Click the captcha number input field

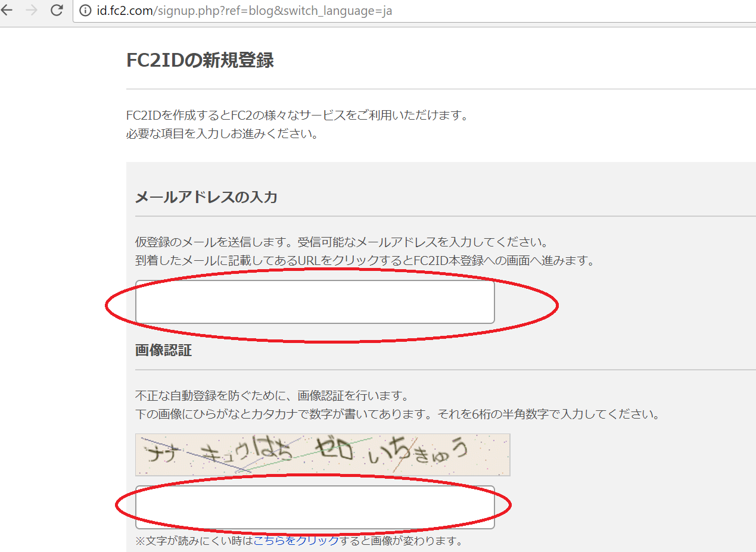[x=315, y=507]
